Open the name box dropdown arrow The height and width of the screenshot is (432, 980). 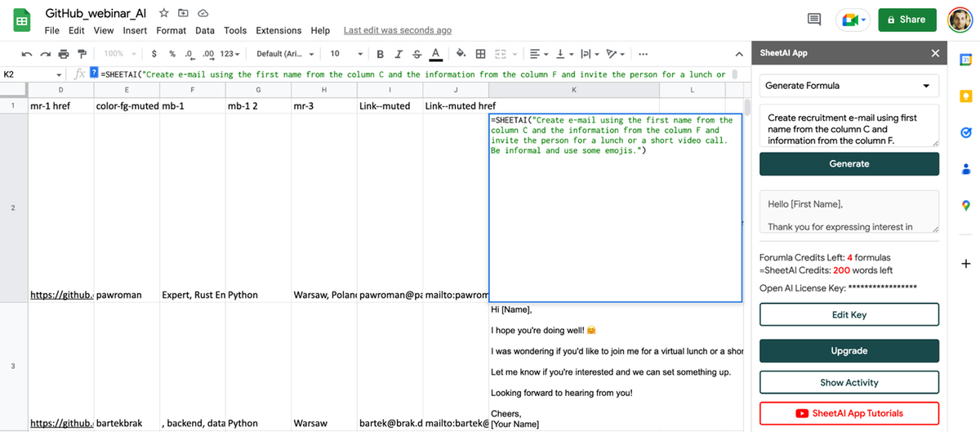(x=60, y=74)
